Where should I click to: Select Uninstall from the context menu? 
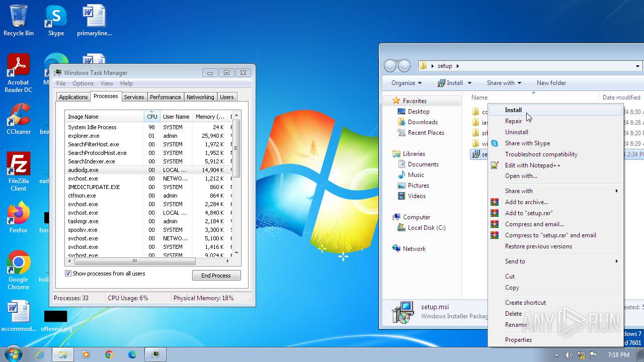pyautogui.click(x=517, y=132)
